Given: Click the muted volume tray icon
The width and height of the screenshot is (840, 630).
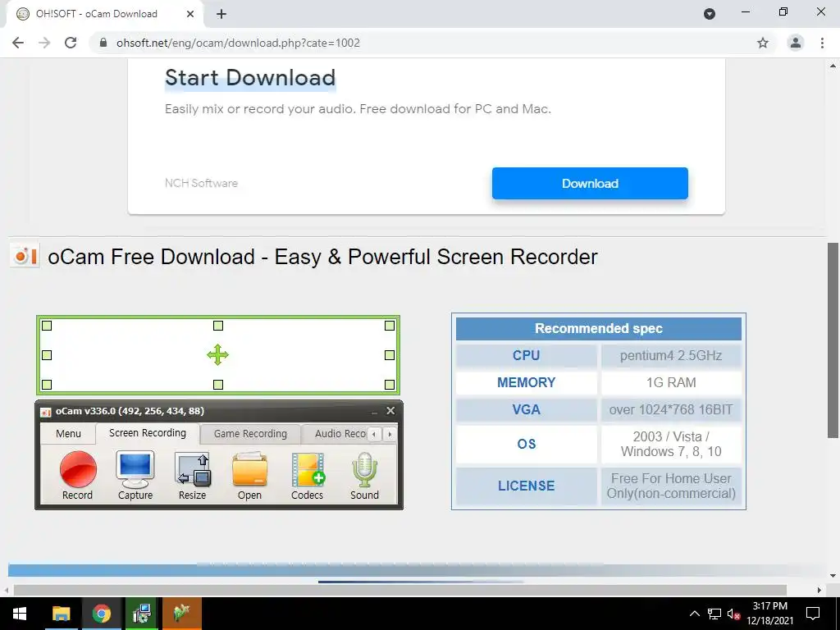Looking at the screenshot, I should click(733, 614).
